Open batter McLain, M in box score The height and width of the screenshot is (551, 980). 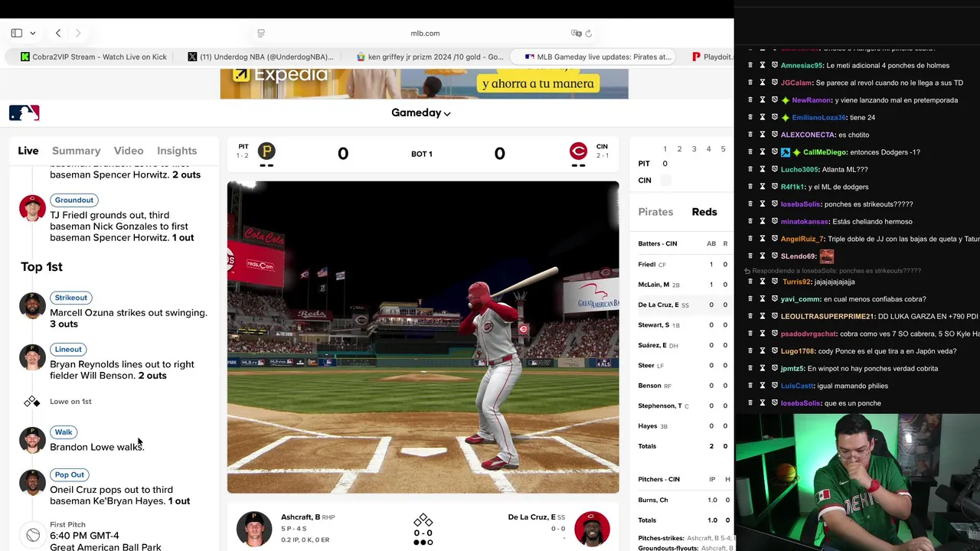click(654, 285)
